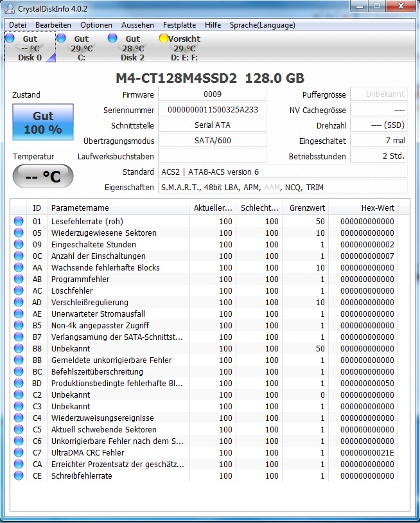Click status icon for Programmfehler row
This screenshot has height=523, width=420.
pos(19,279)
